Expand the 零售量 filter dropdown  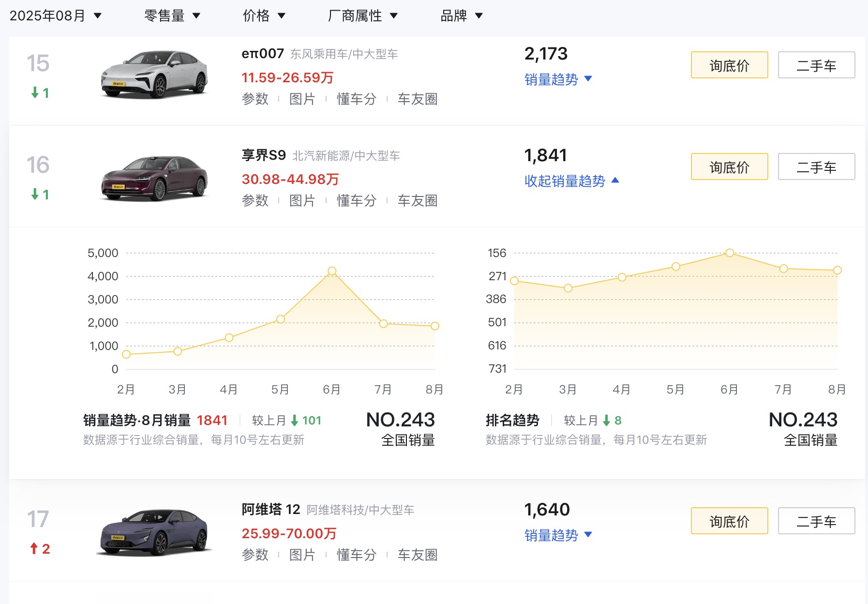tap(172, 15)
